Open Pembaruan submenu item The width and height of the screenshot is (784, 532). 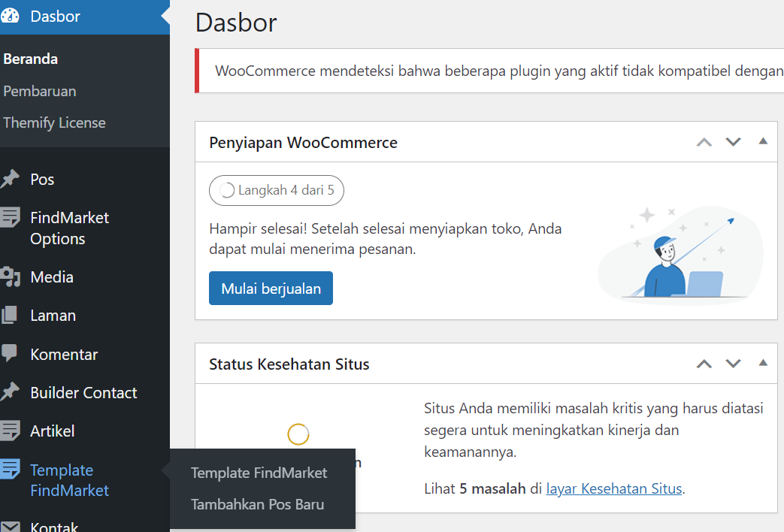point(40,91)
